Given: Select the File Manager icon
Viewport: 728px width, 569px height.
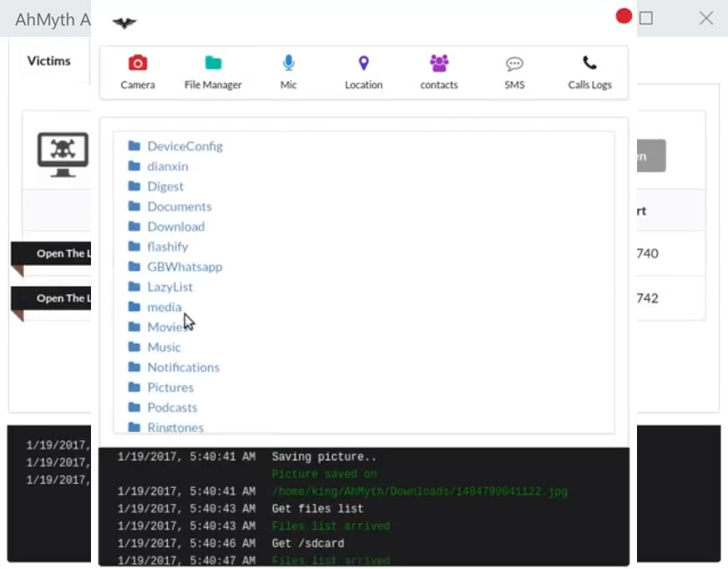Looking at the screenshot, I should click(x=213, y=63).
